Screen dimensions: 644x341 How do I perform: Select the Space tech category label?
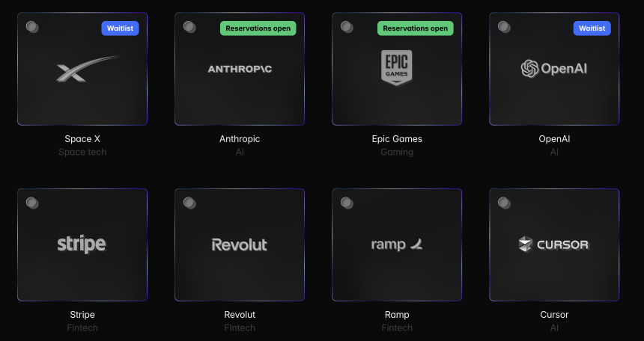(82, 152)
